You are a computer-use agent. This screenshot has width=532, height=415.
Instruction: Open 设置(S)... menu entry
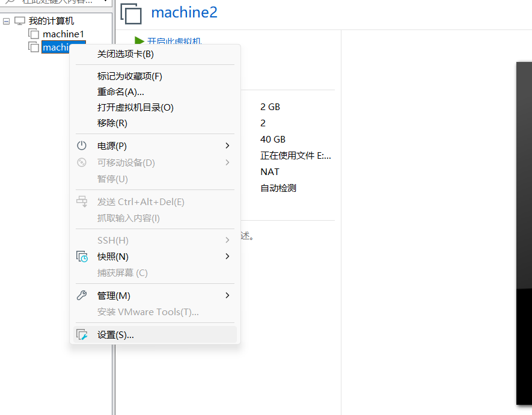coord(154,335)
